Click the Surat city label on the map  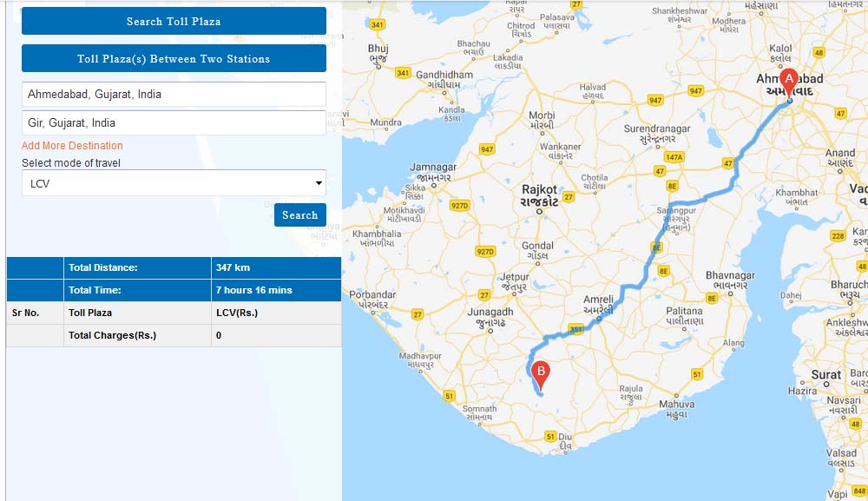point(825,375)
